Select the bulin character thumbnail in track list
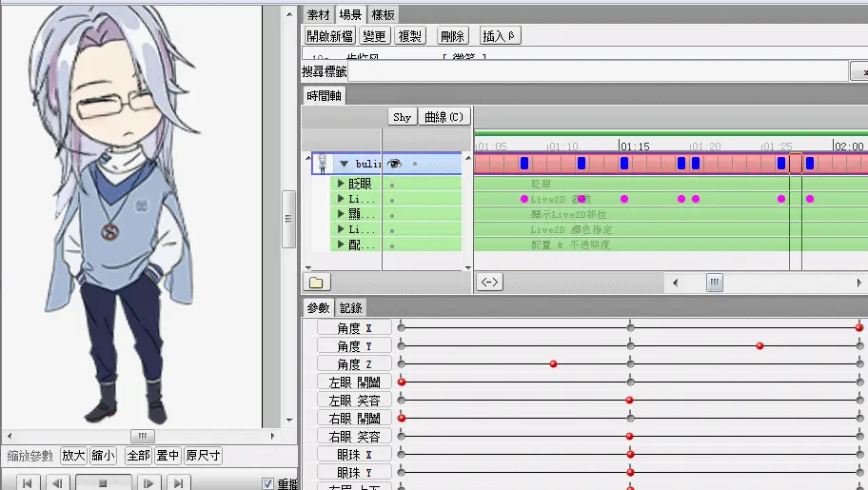Viewport: 868px width, 490px height. pos(323,164)
